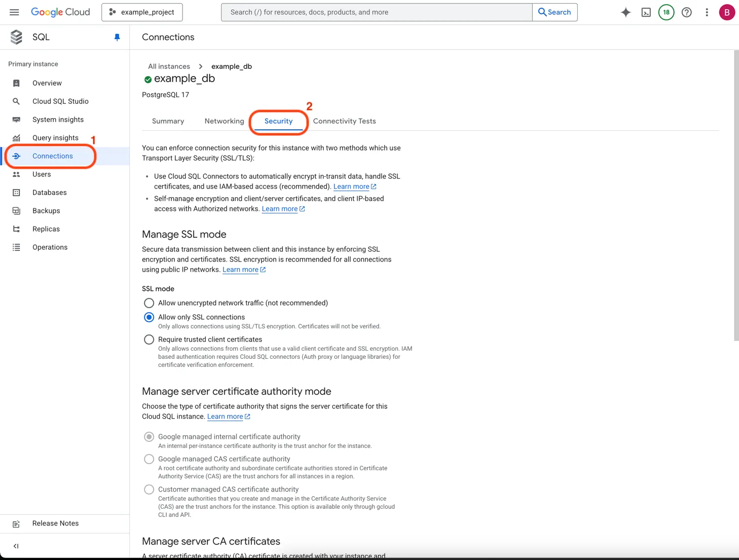The width and height of the screenshot is (739, 560).
Task: Open Release Notes in the sidebar
Action: [56, 524]
